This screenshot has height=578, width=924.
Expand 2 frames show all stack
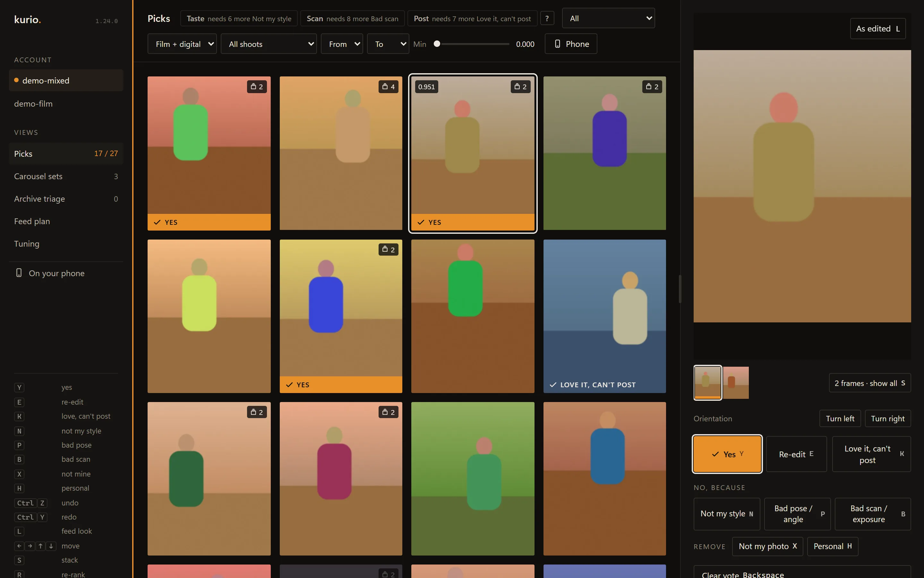click(869, 383)
